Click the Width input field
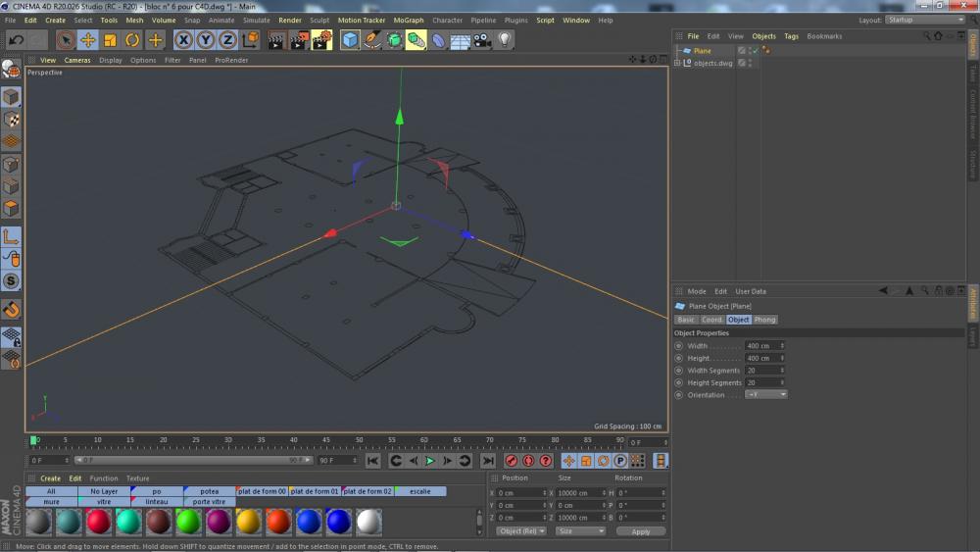 [762, 346]
